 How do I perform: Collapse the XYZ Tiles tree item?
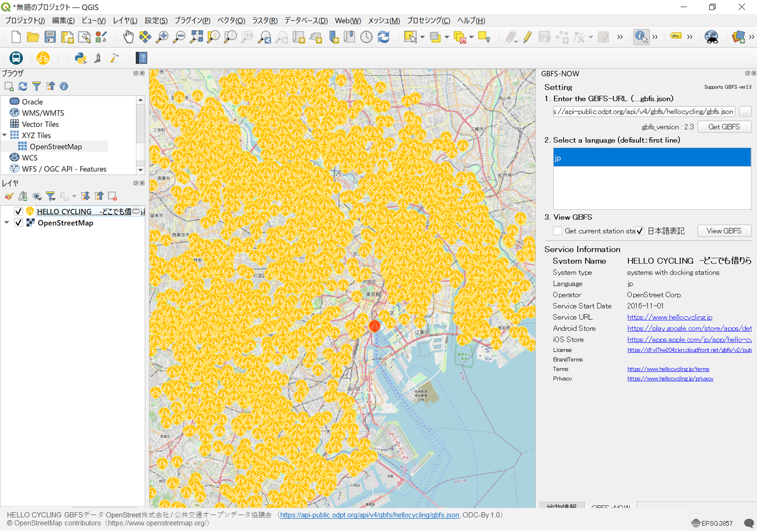(x=4, y=135)
